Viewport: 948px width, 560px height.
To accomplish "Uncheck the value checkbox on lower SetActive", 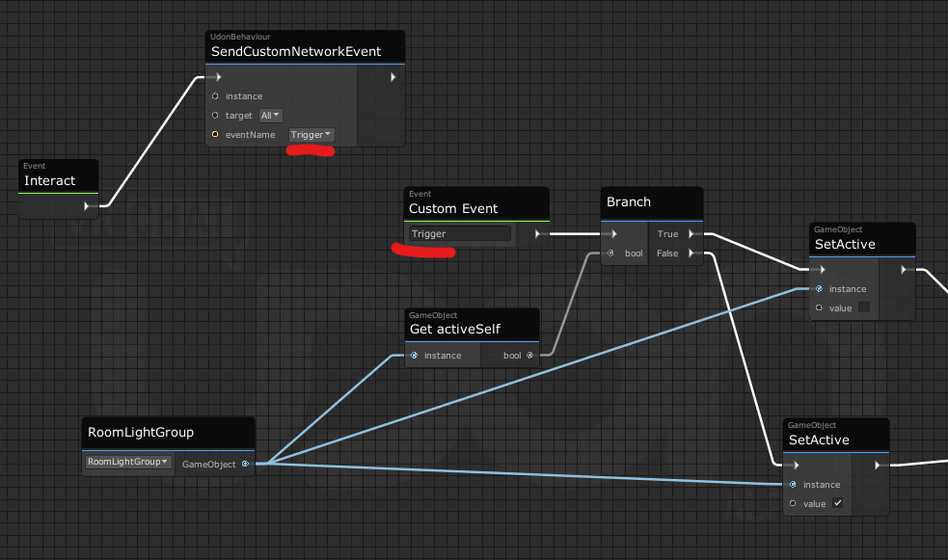I will click(837, 503).
